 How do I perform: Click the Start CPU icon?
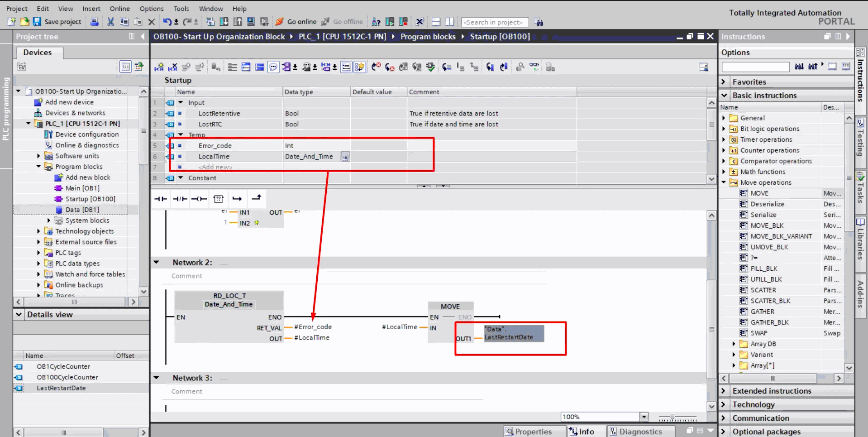tap(390, 22)
